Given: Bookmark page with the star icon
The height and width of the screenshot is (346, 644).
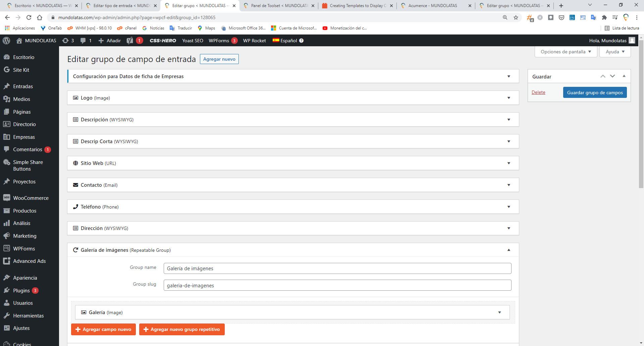Looking at the screenshot, I should click(x=516, y=17).
